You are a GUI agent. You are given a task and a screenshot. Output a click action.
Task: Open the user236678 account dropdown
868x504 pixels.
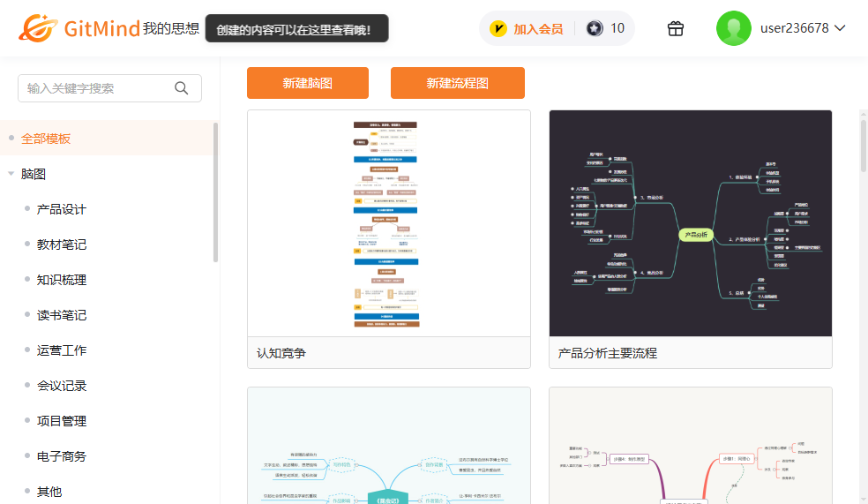(803, 28)
